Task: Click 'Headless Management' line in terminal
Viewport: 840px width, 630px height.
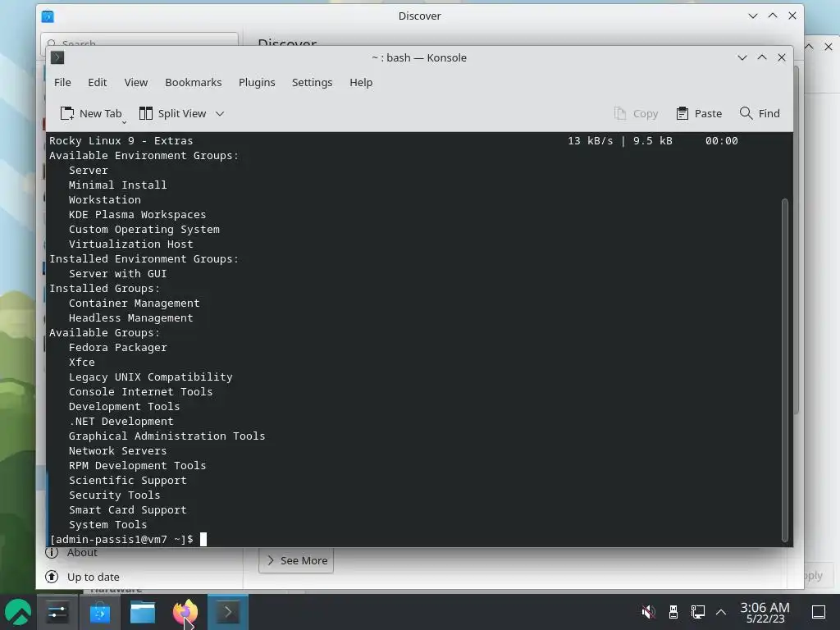Action: click(x=130, y=318)
